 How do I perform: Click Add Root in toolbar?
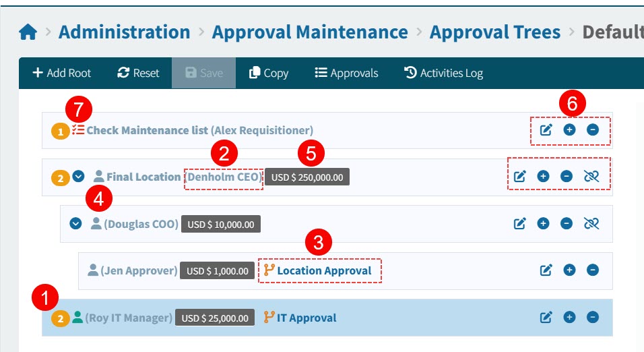61,73
